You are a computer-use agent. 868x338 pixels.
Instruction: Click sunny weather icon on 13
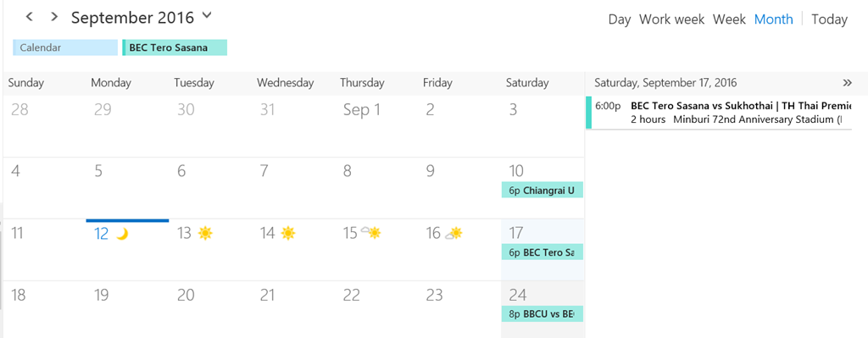click(205, 234)
